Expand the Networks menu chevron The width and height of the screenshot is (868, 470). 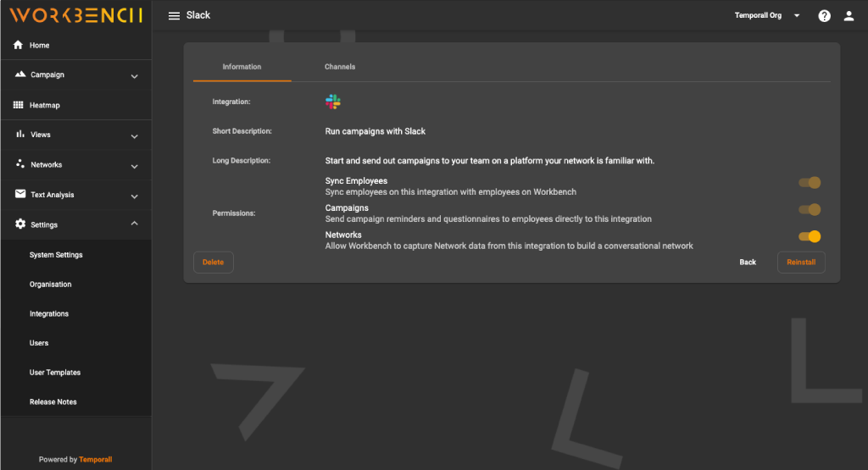134,167
